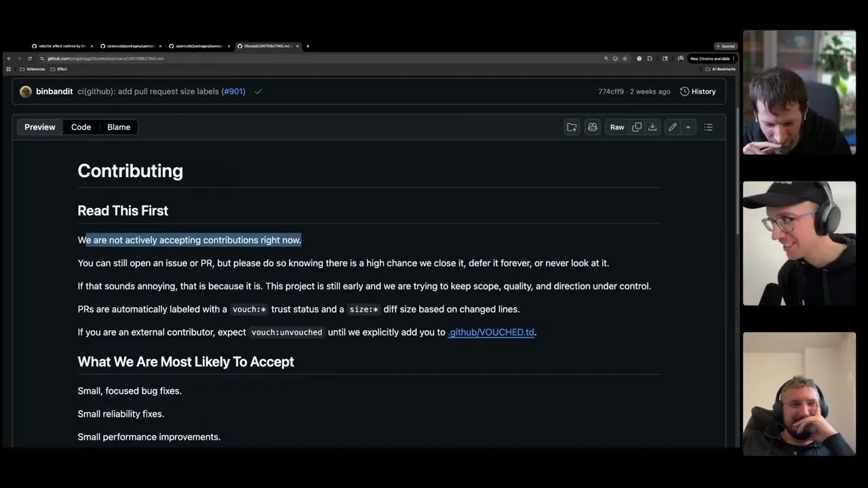Reload the page in Chrome

coord(29,58)
